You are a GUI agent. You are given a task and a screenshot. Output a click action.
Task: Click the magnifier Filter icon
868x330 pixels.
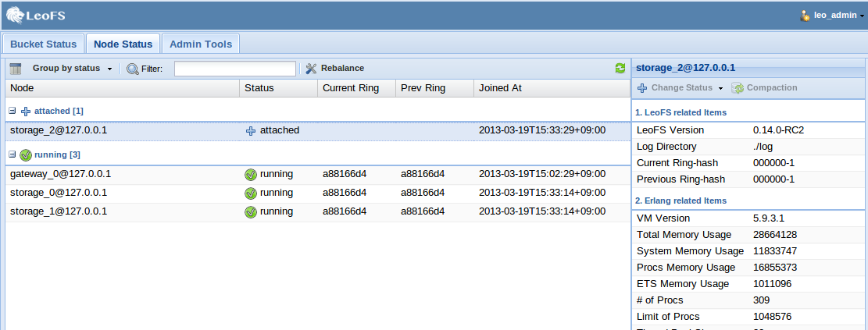[x=133, y=69]
